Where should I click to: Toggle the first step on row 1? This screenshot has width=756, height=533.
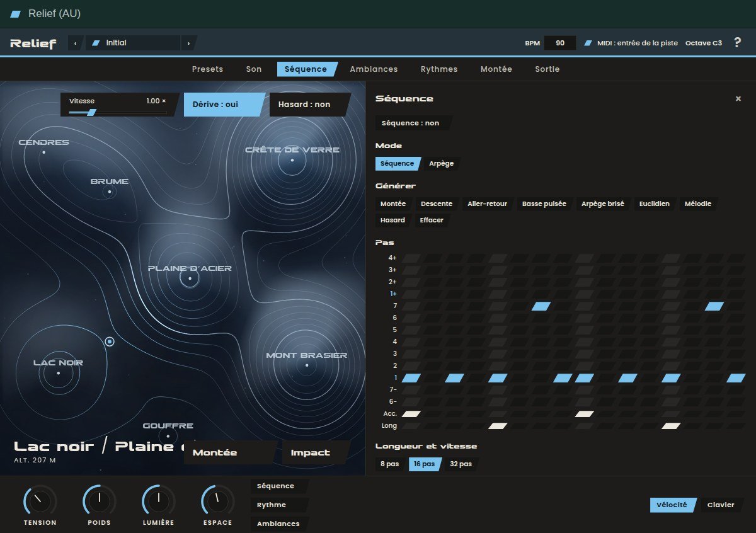pos(411,378)
